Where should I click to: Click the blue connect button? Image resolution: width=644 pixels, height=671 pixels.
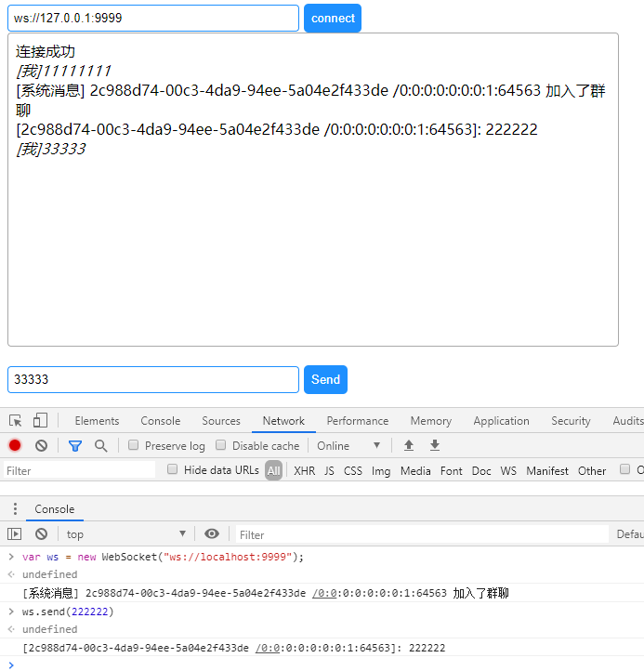point(333,18)
